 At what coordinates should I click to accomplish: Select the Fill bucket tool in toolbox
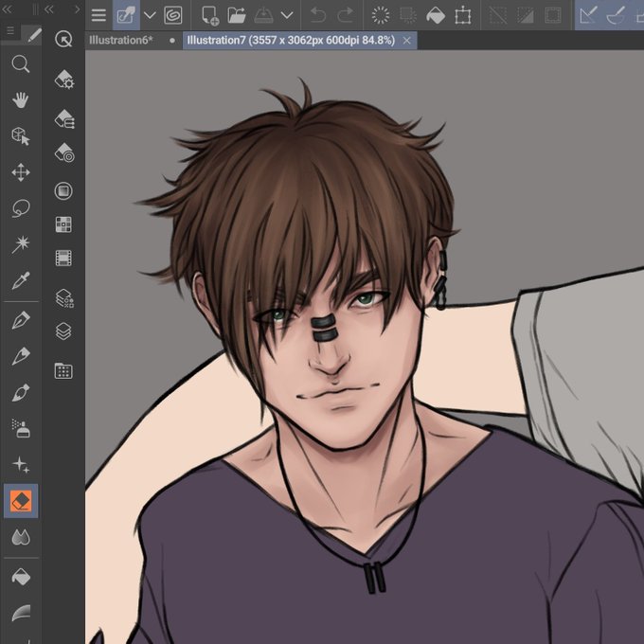point(21,577)
